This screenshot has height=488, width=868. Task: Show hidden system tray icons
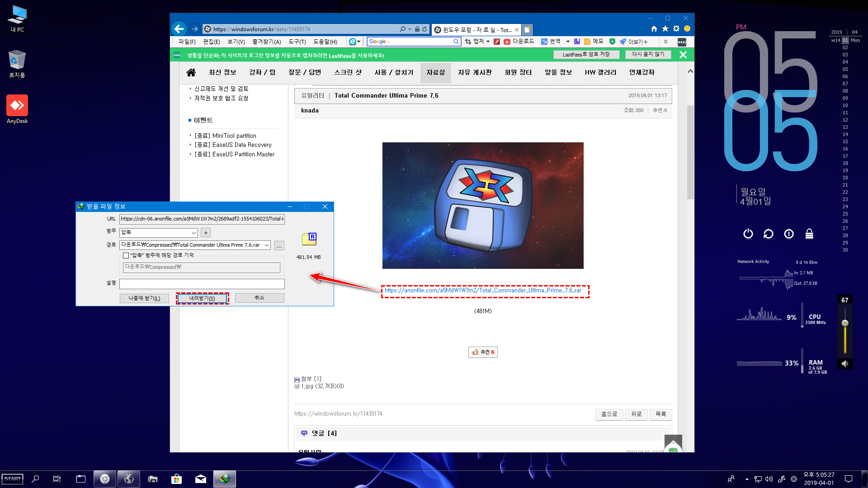tap(747, 479)
